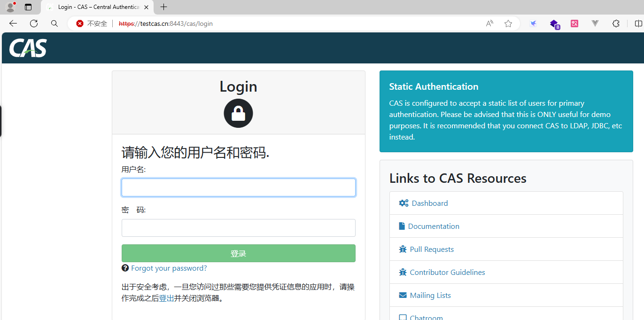Open the read aloud icon
This screenshot has height=320, width=644.
489,23
